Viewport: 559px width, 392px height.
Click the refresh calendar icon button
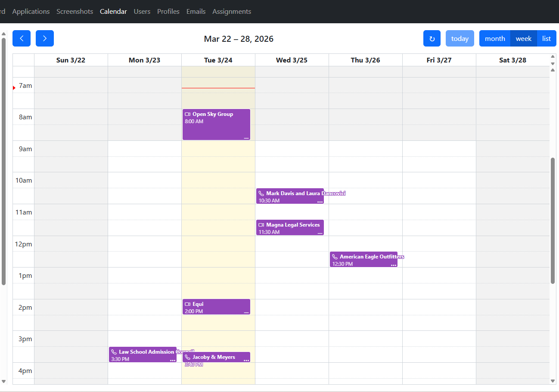coord(432,38)
